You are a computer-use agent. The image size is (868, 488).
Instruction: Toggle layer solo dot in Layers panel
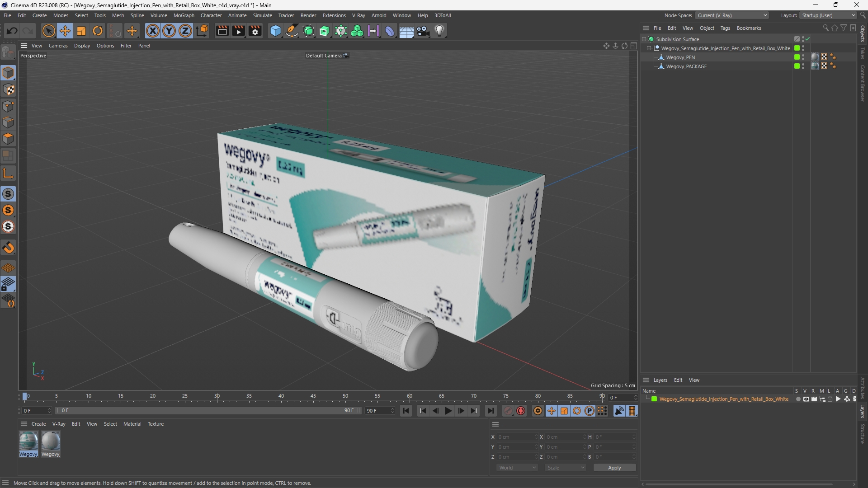point(798,399)
